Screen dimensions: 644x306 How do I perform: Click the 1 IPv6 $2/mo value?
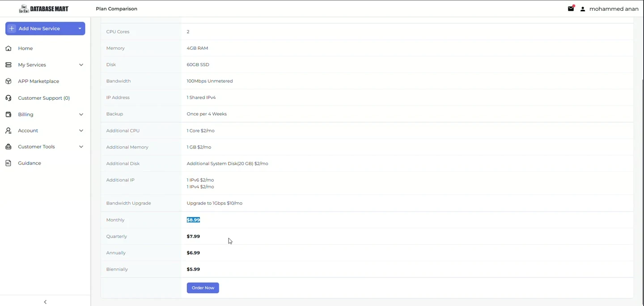point(200,180)
